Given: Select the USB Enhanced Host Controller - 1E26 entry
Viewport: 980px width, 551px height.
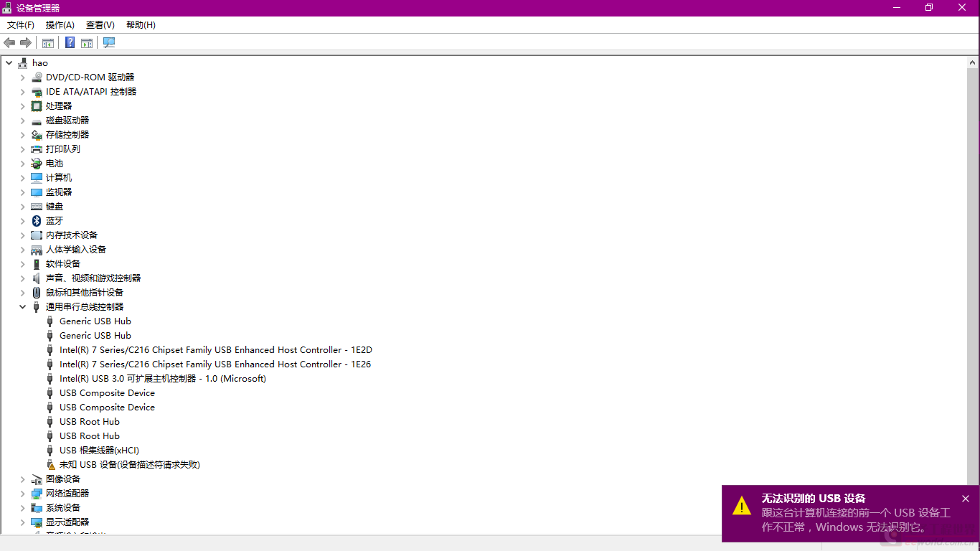Looking at the screenshot, I should pos(215,364).
